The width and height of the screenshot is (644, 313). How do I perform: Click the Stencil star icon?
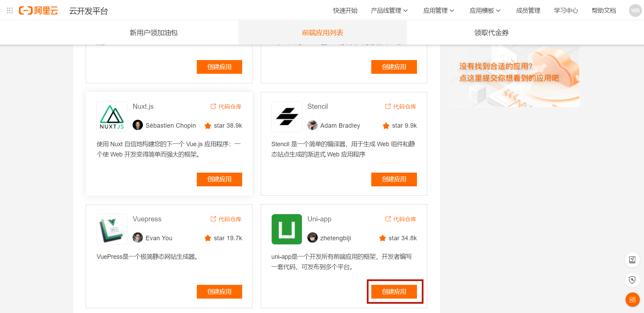tap(386, 126)
